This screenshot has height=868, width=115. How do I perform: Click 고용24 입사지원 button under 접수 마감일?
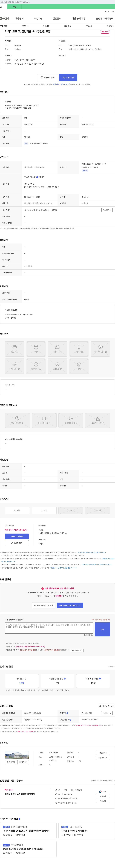coord(17,536)
